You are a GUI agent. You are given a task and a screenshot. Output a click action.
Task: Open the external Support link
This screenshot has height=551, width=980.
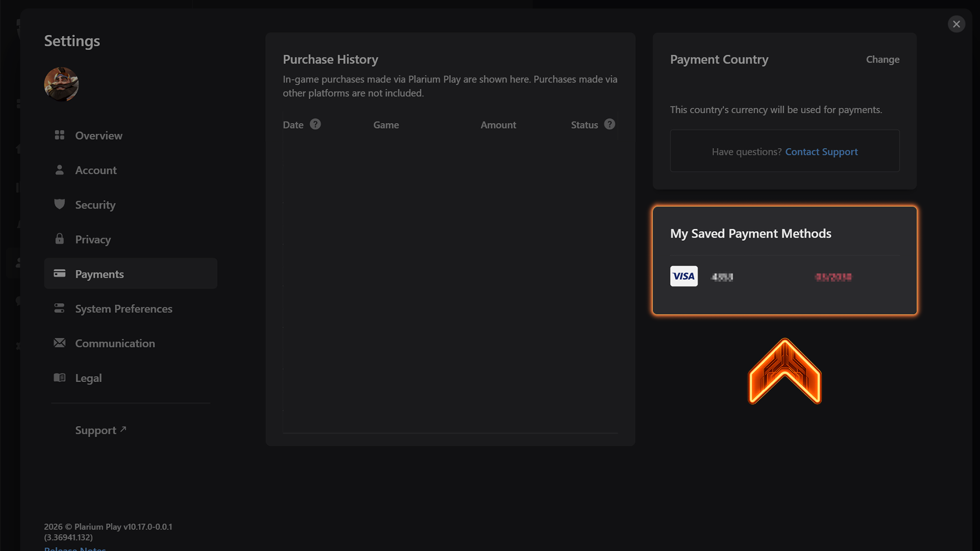coord(101,430)
